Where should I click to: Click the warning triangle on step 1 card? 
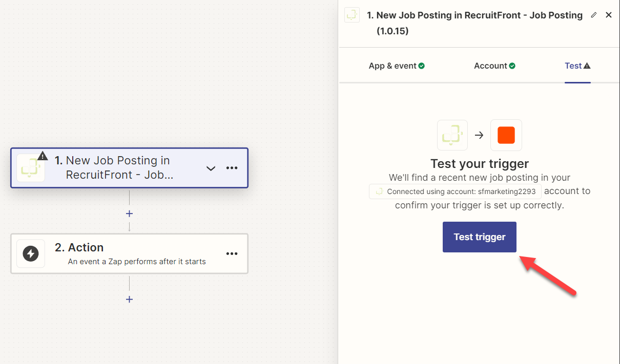pos(43,155)
